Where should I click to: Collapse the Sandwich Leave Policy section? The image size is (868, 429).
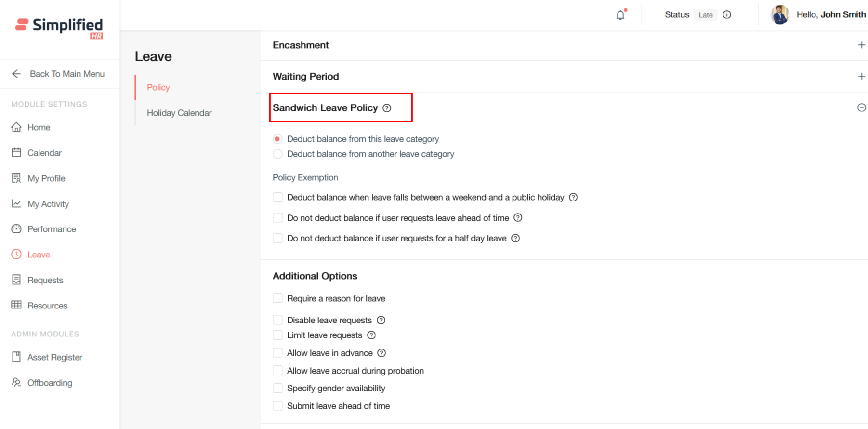click(861, 107)
